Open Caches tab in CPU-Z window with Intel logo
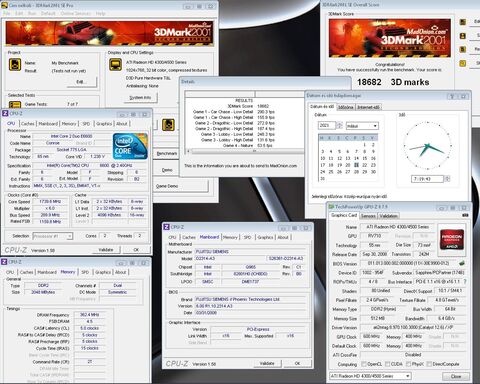The height and width of the screenshot is (384, 480). (28, 124)
